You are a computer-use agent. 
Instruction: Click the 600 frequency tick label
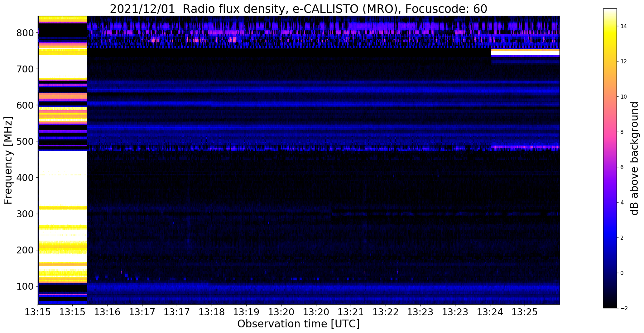click(x=26, y=105)
